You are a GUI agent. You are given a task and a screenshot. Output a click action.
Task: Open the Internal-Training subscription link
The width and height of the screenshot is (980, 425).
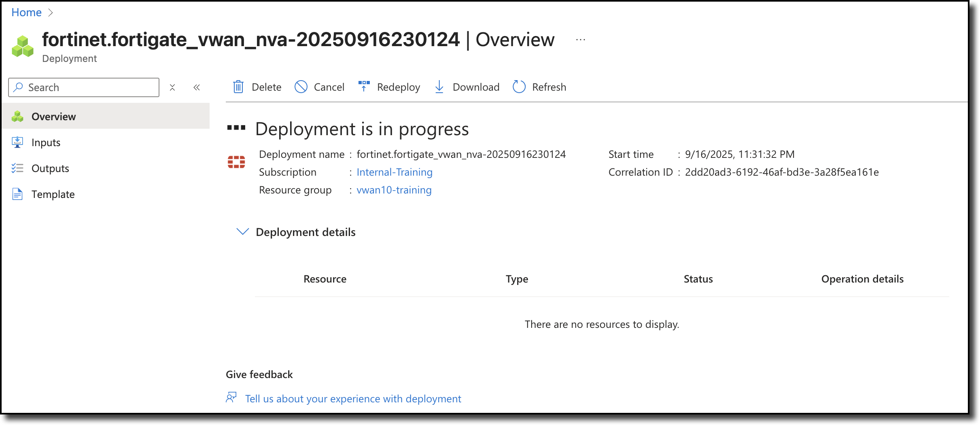click(394, 172)
